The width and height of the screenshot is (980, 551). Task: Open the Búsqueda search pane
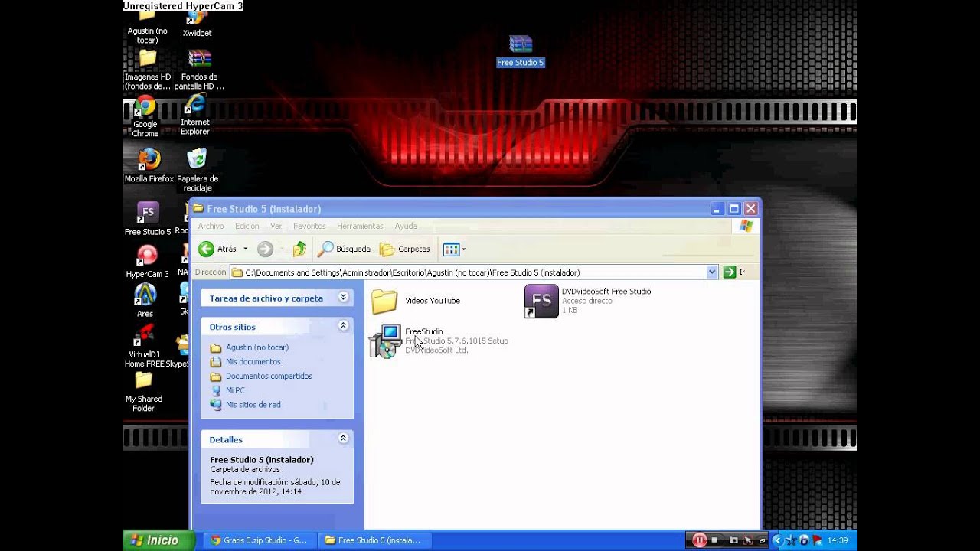(x=345, y=249)
